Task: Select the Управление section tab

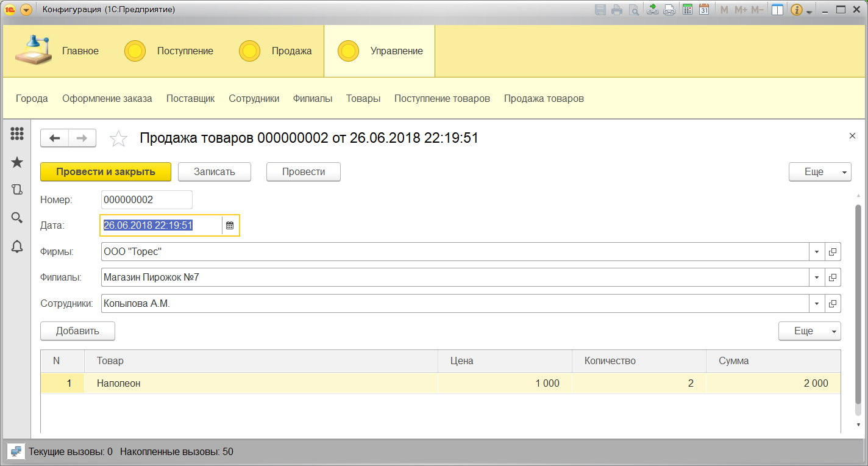Action: (x=379, y=51)
